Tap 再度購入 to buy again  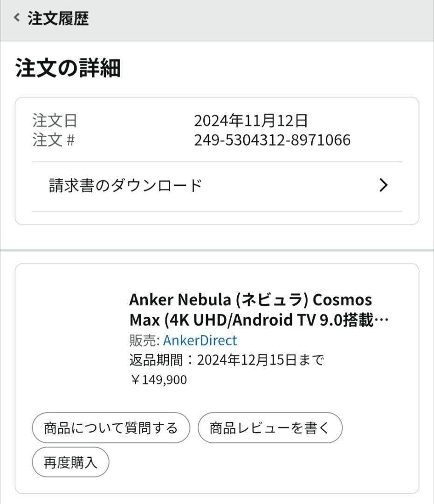point(70,462)
